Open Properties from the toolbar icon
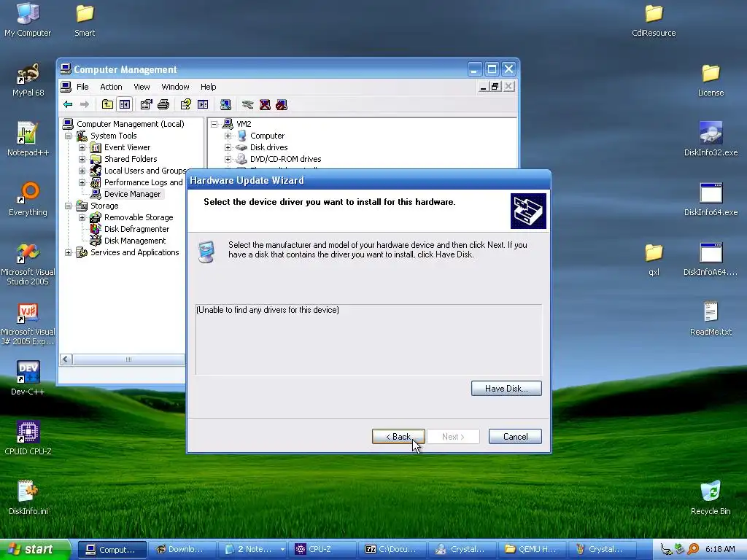747x560 pixels. [x=146, y=104]
